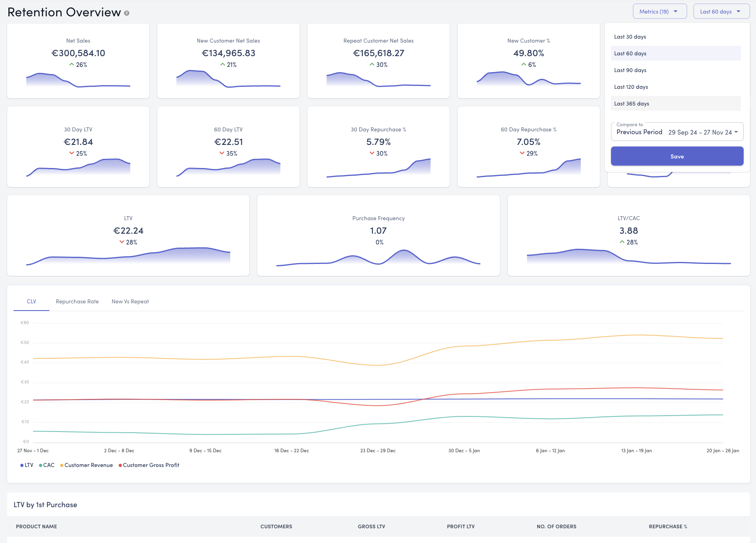Open the Metrics (19) dropdown
Viewport: 756px width, 543px height.
pyautogui.click(x=659, y=12)
